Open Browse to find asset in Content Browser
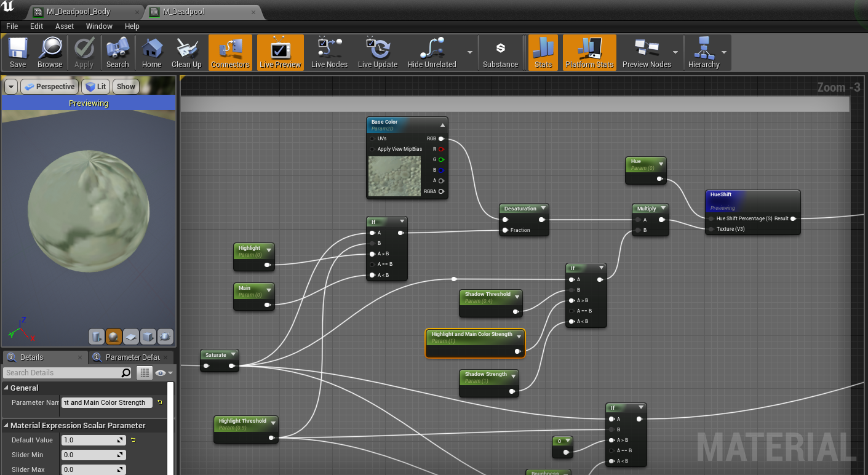Image resolution: width=868 pixels, height=475 pixels. click(x=50, y=52)
